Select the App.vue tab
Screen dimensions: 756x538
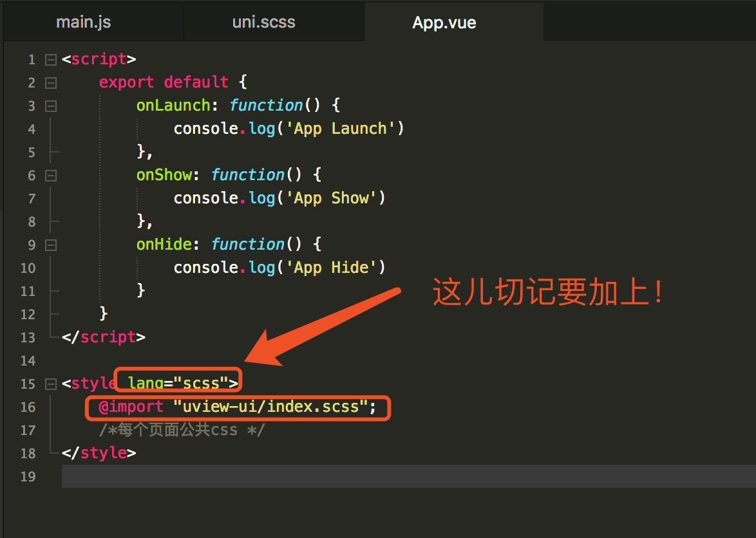(x=444, y=22)
